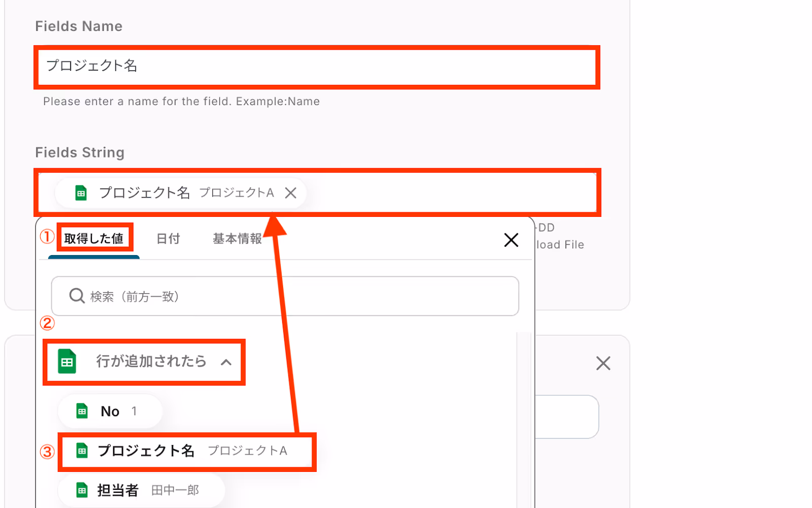Click the Fields Name label

pyautogui.click(x=79, y=26)
